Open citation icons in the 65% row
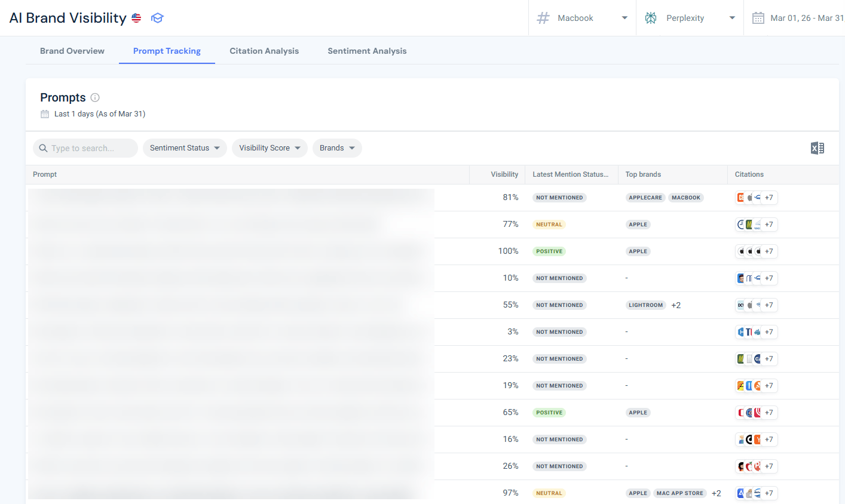845x504 pixels. (x=757, y=413)
